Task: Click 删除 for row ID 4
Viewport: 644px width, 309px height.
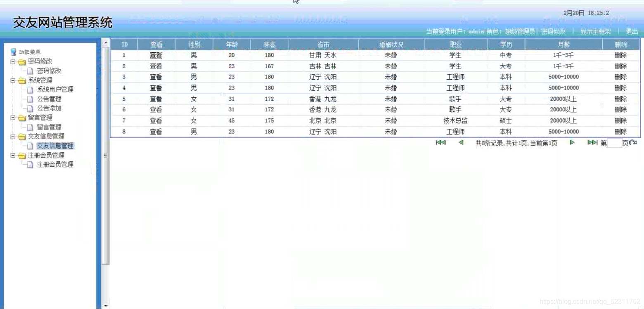Action: point(620,88)
